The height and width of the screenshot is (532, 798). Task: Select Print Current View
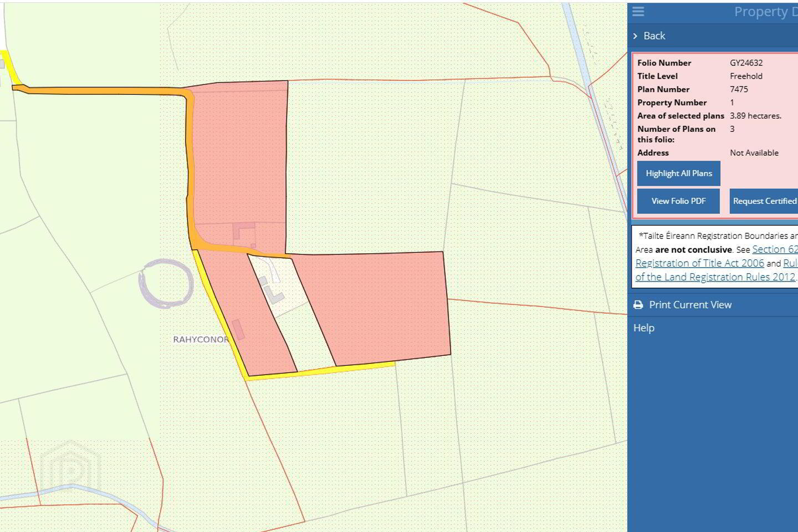(690, 305)
